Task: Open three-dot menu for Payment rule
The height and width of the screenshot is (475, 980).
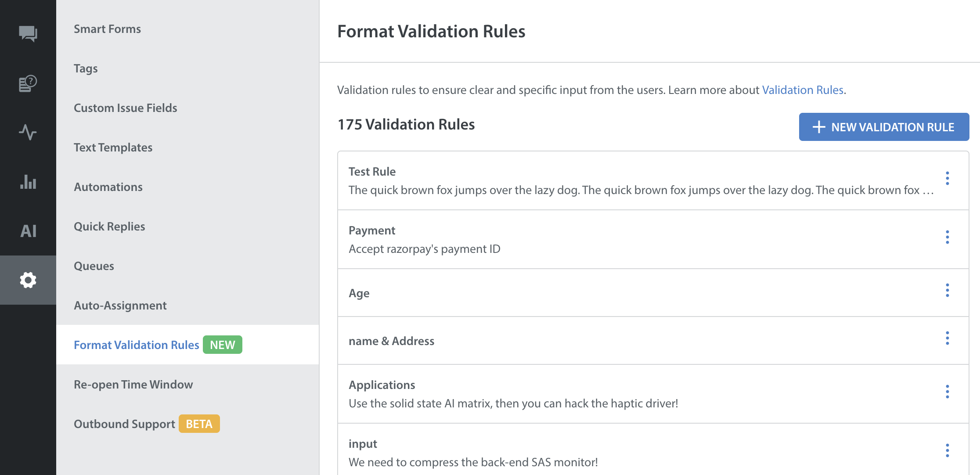Action: 947,237
